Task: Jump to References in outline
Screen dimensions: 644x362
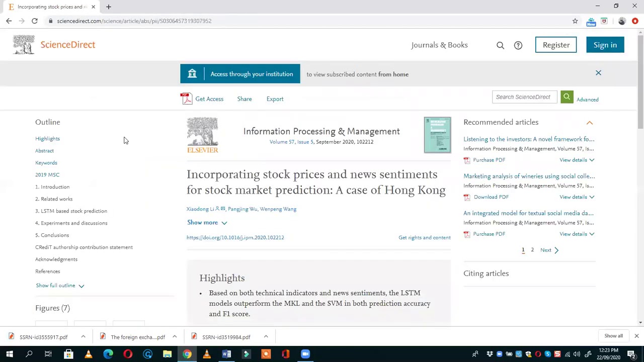Action: point(47,271)
